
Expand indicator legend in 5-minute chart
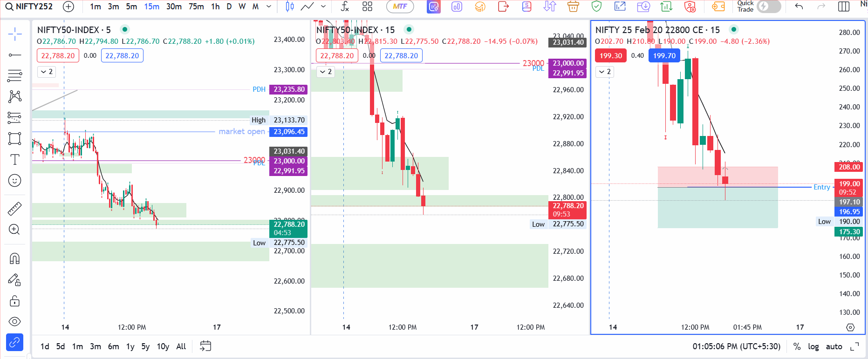[x=47, y=72]
